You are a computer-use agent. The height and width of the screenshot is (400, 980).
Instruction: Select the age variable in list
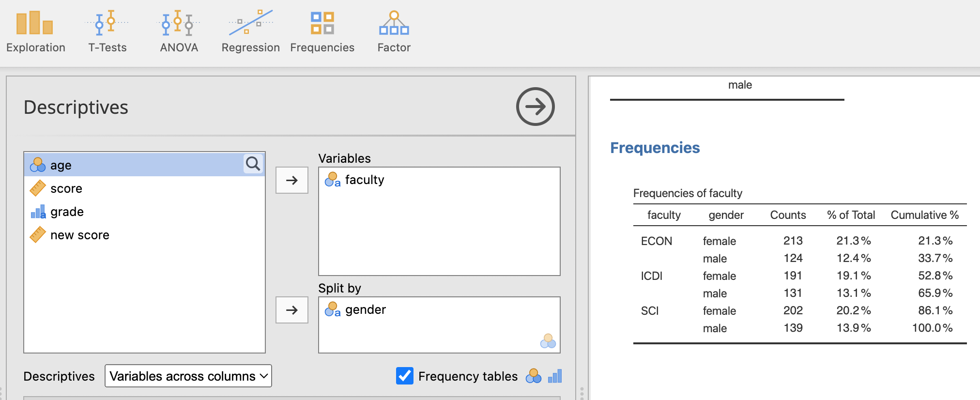click(x=144, y=165)
